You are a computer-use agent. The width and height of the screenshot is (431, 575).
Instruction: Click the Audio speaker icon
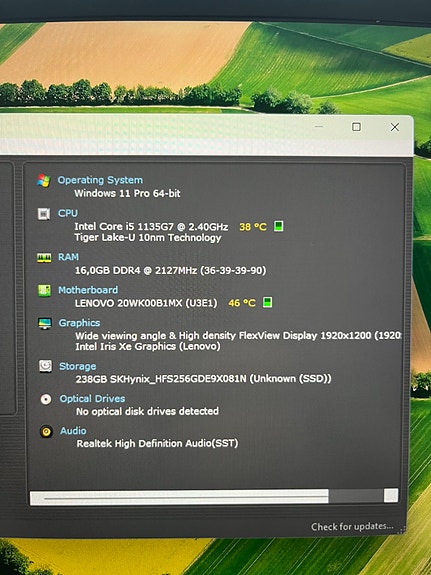click(x=46, y=431)
